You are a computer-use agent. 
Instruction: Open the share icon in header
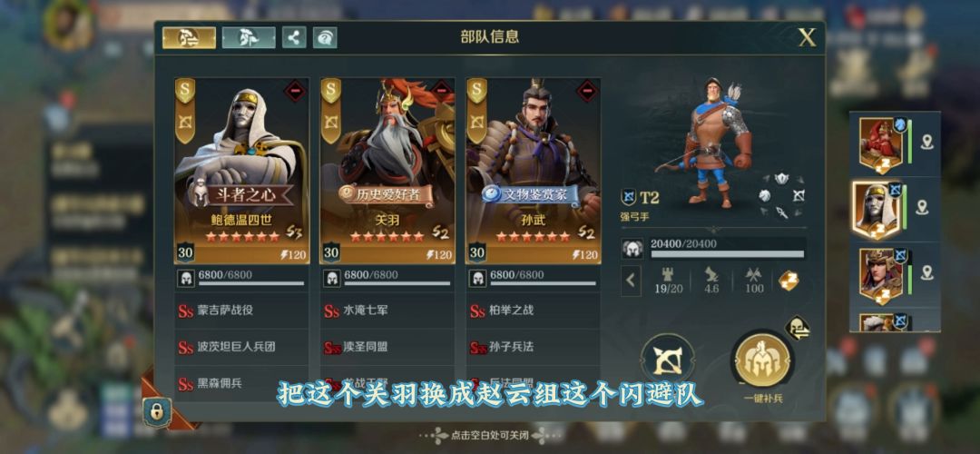tap(294, 37)
